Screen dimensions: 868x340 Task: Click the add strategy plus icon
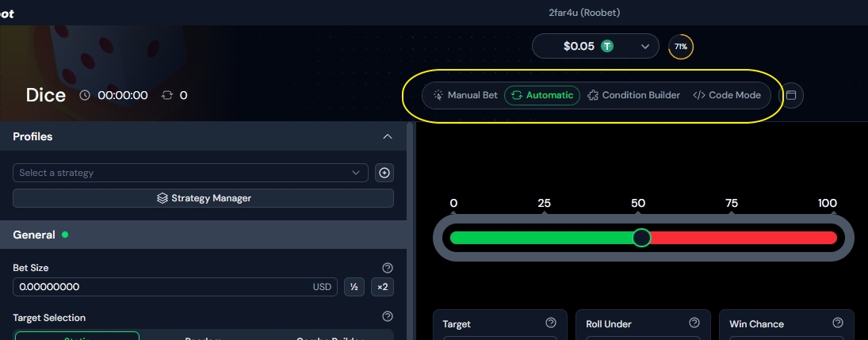(384, 173)
